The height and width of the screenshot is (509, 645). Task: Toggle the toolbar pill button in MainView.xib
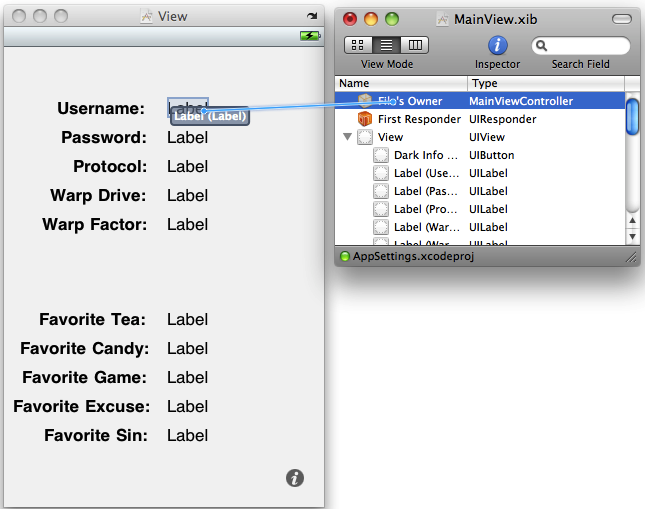tap(622, 19)
